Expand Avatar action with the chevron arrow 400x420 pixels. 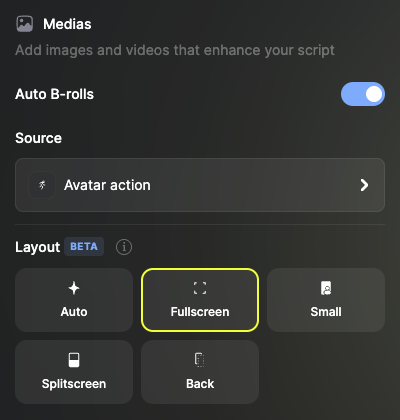364,185
